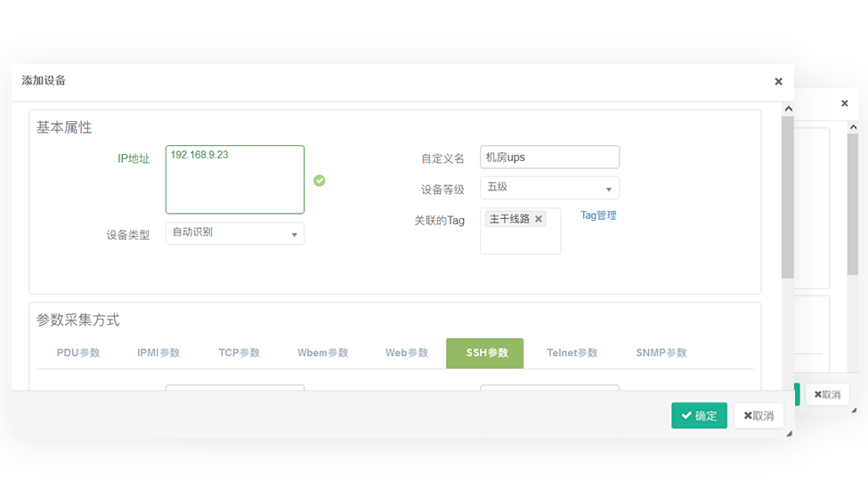
Task: Click the 参数采集方式 section heading
Action: tap(78, 320)
